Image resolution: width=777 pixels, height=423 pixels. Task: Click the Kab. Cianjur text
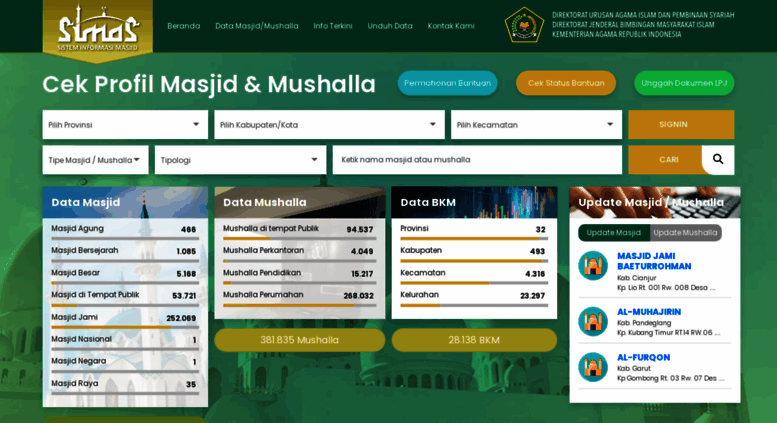point(636,278)
